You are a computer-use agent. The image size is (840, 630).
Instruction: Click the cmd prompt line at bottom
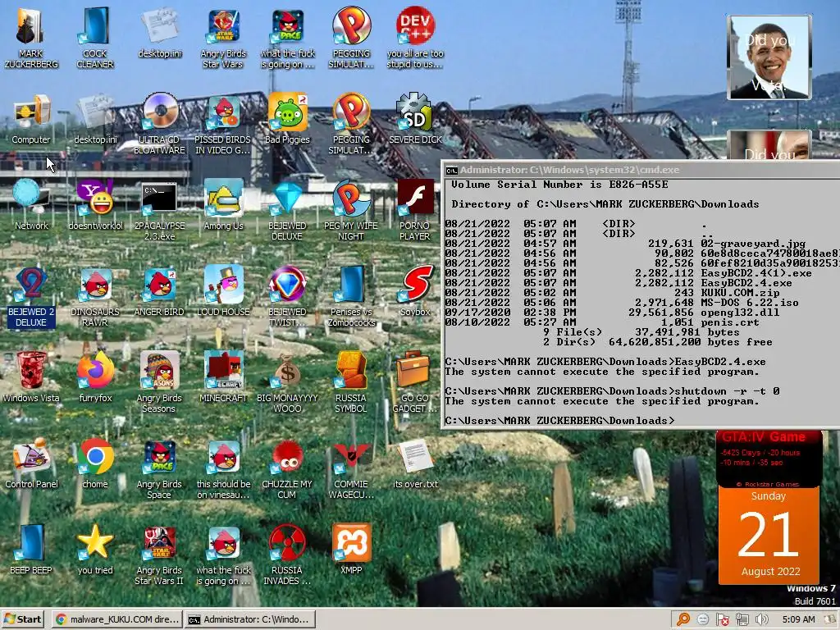coord(559,421)
